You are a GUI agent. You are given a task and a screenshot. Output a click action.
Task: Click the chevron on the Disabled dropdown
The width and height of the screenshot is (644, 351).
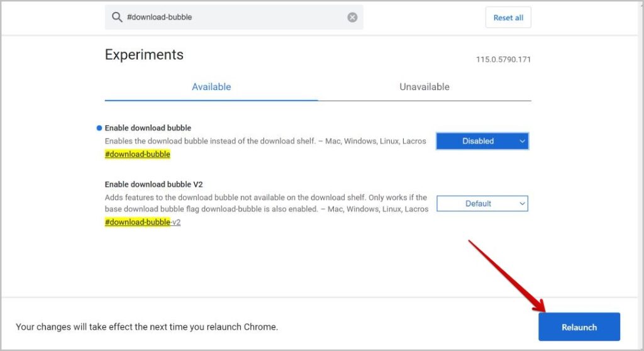click(x=522, y=141)
